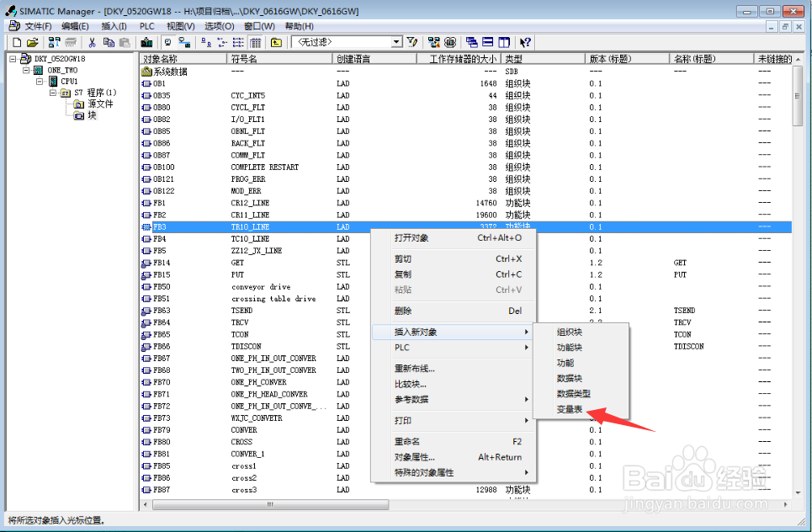Collapse the S7 程序(1) node

point(53,93)
